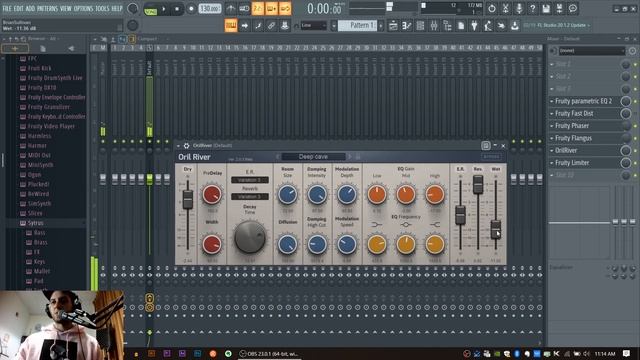
Task: Click the E.R. Variation 3 selector
Action: click(x=250, y=180)
